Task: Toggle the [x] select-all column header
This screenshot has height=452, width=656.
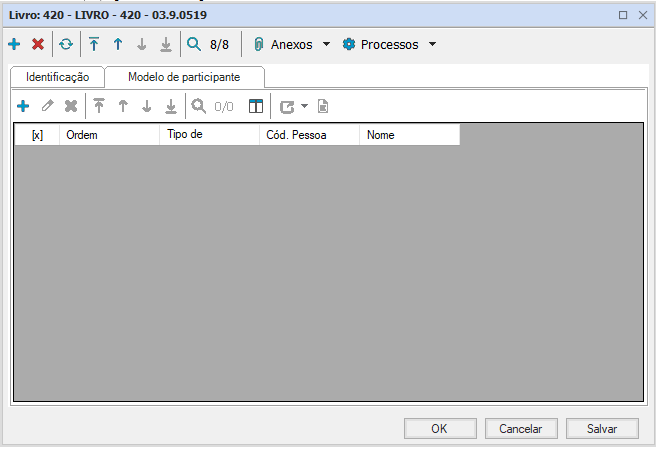Action: point(37,135)
